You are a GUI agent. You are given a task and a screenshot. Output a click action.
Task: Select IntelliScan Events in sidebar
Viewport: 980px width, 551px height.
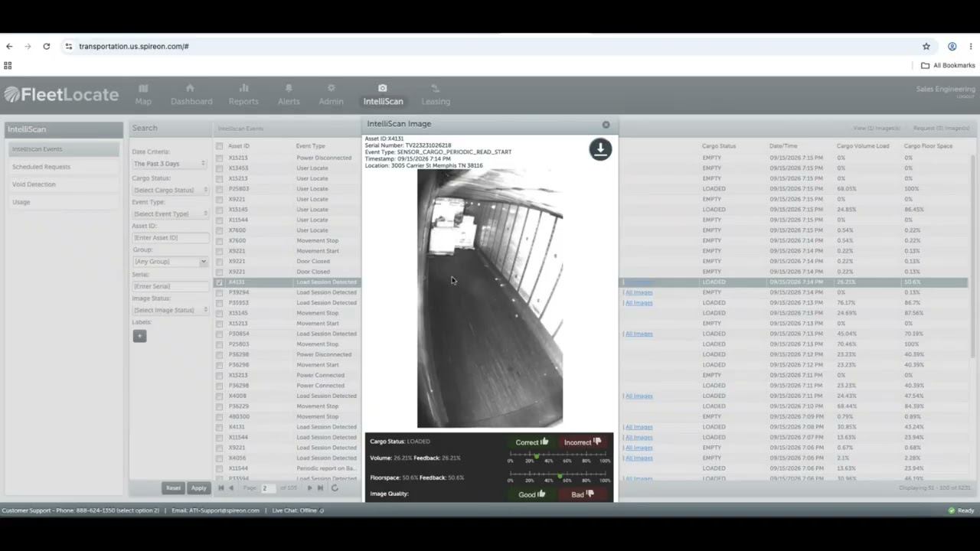coord(64,149)
